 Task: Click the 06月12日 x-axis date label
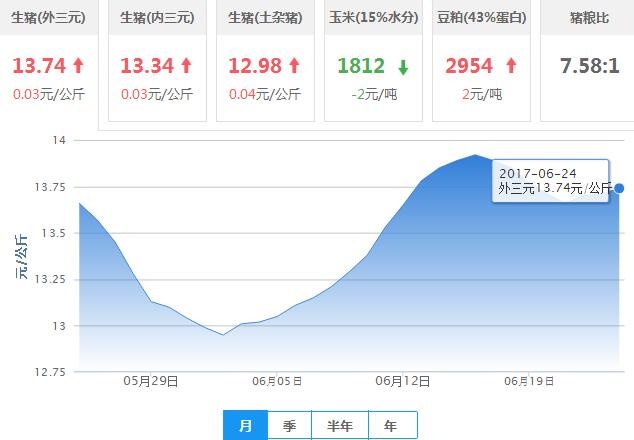point(402,381)
